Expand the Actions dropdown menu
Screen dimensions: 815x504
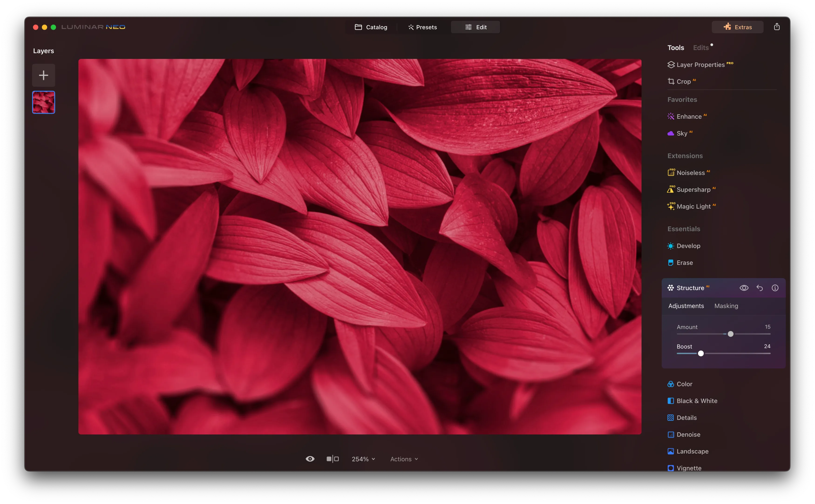pyautogui.click(x=404, y=459)
